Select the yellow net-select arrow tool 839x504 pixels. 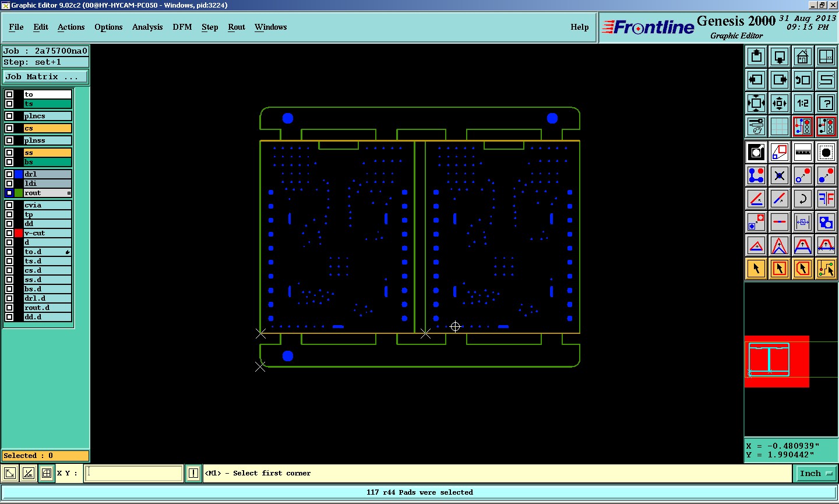(826, 269)
